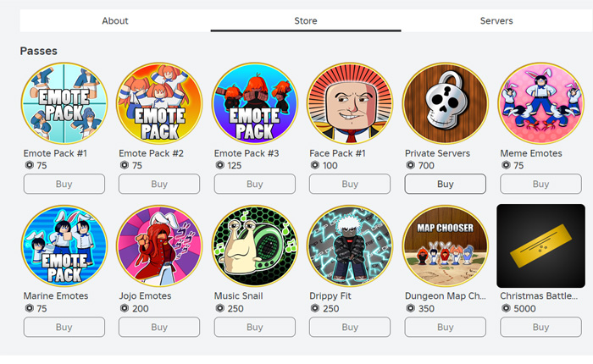The width and height of the screenshot is (593, 364).
Task: Click the Marine Emotes pass icon
Action: pos(64,247)
